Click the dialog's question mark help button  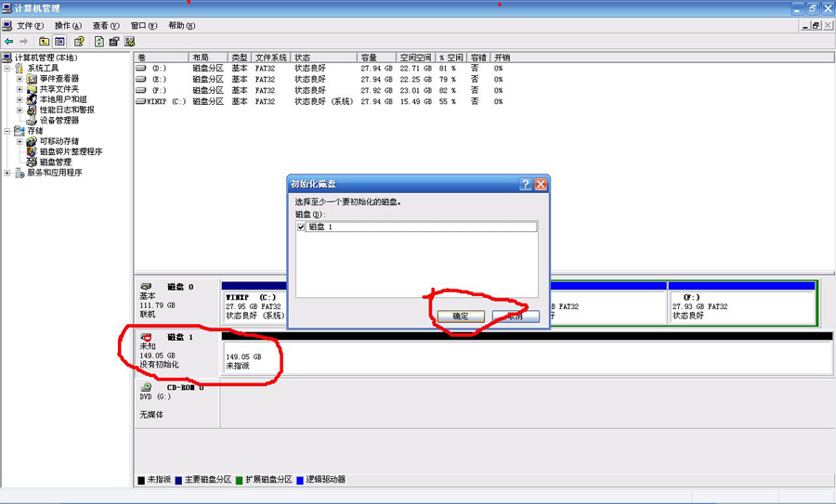[525, 184]
